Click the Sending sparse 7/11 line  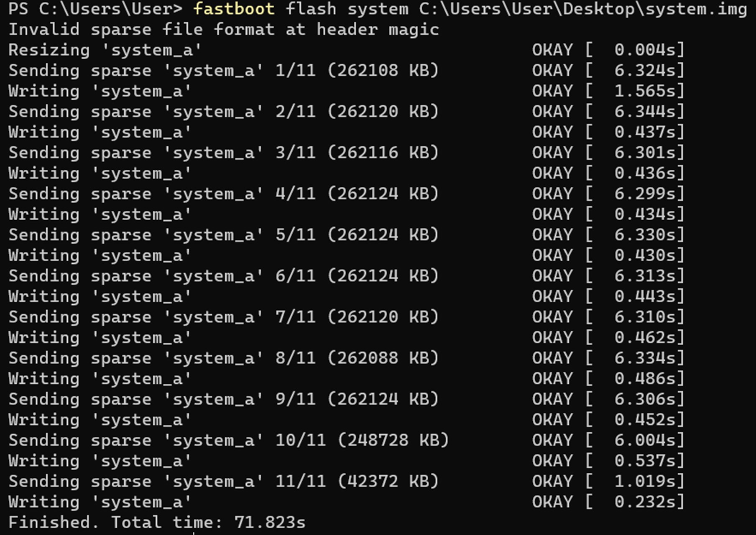pos(224,316)
